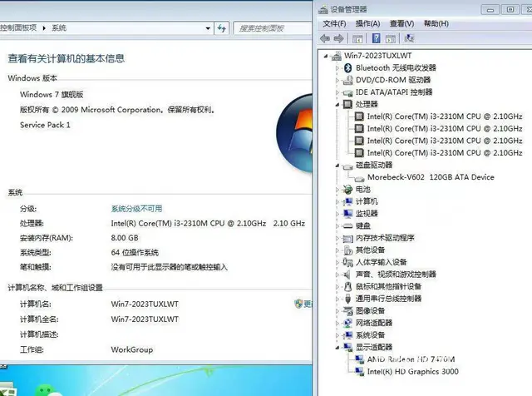Click the WorkGroup workgroup value
The height and width of the screenshot is (396, 532).
pyautogui.click(x=132, y=349)
